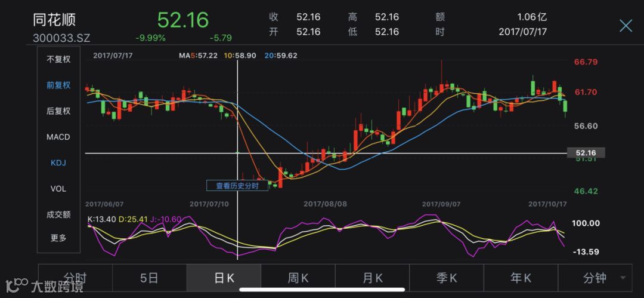Click the 61.70 price axis label
644x298 pixels.
tap(586, 92)
